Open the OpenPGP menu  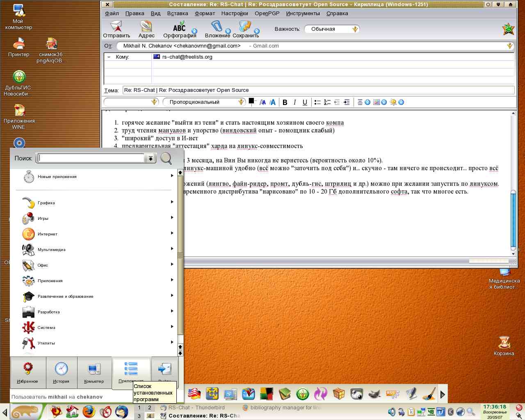(x=267, y=13)
